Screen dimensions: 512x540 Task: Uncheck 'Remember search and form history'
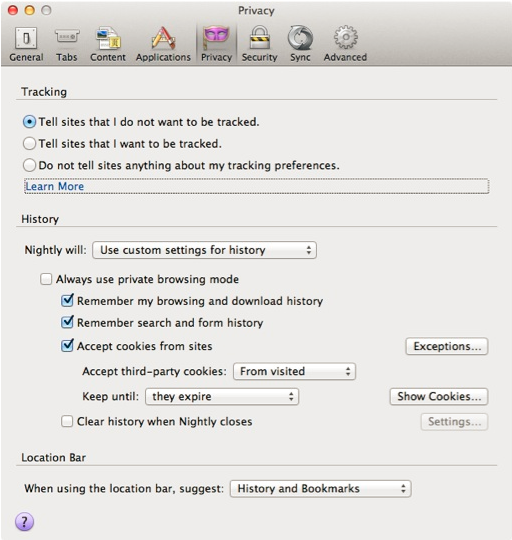pos(67,322)
